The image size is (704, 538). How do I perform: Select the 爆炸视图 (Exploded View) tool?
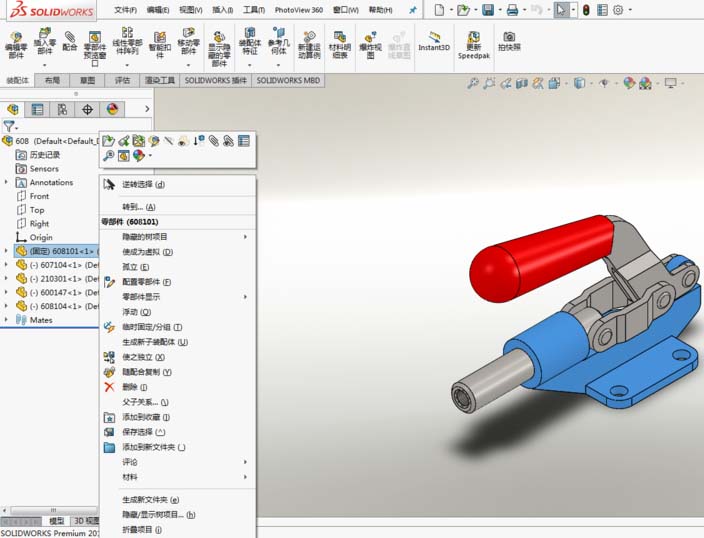(369, 44)
